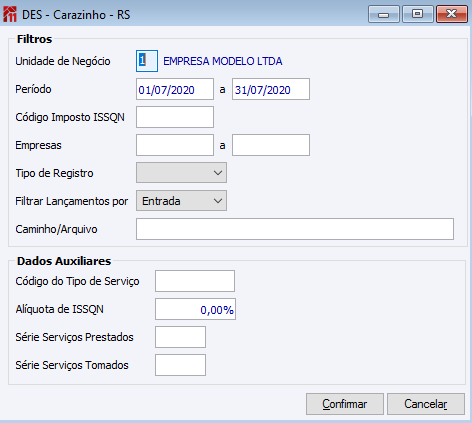Screen dimensions: 472x423
Task: Click the Cancelar button
Action: pos(426,404)
